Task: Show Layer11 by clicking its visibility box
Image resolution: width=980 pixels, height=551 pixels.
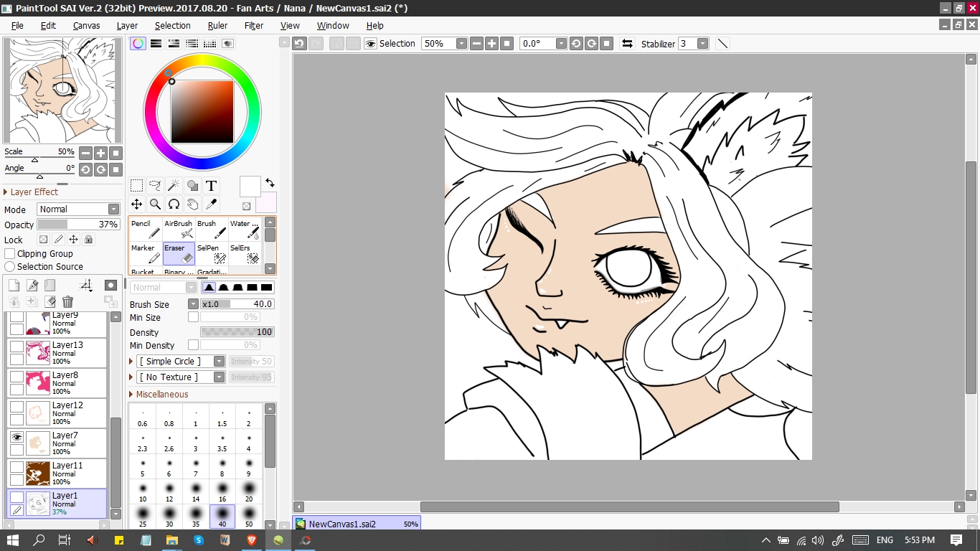Action: click(17, 466)
